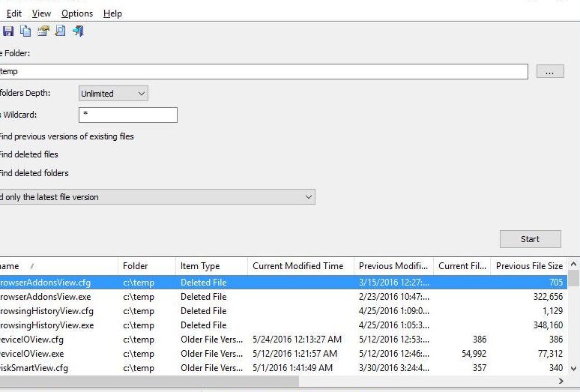Select the DeviceIOView.cfg row
Viewport: 580px width, 392px height.
(x=283, y=340)
